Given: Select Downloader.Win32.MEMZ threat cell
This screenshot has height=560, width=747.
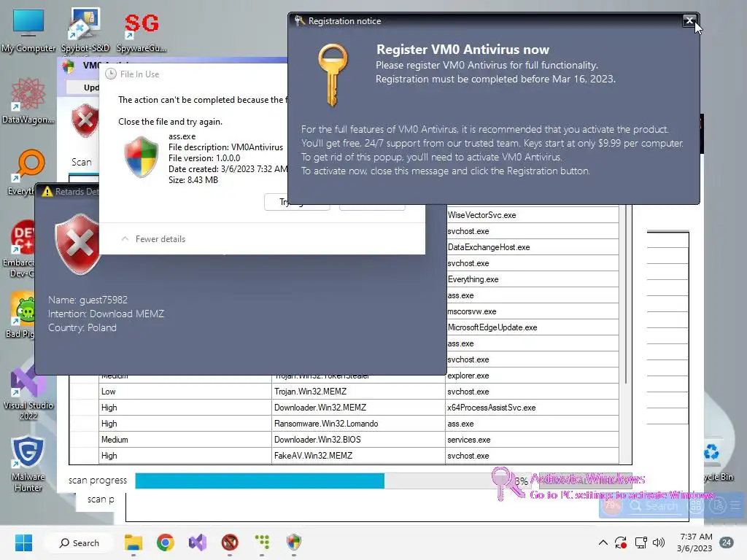Looking at the screenshot, I should (358, 408).
